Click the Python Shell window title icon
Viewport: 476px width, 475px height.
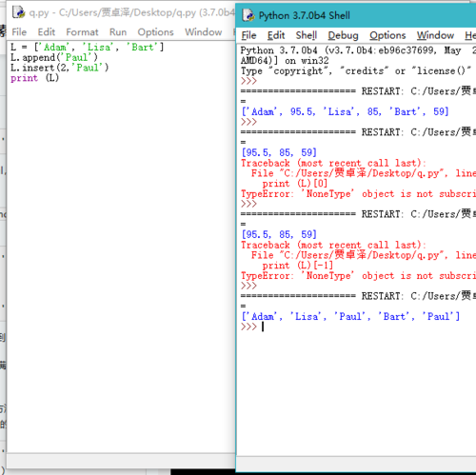[248, 15]
